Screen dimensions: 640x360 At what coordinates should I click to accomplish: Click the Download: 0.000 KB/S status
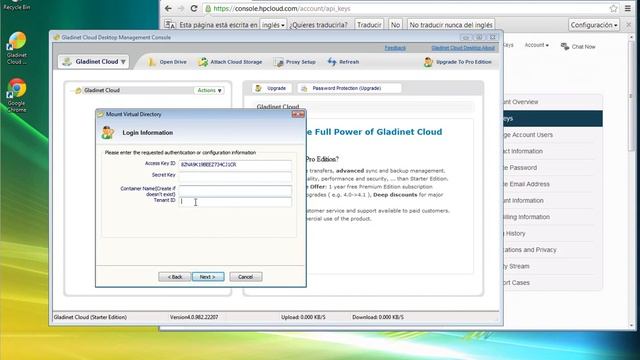pyautogui.click(x=378, y=317)
